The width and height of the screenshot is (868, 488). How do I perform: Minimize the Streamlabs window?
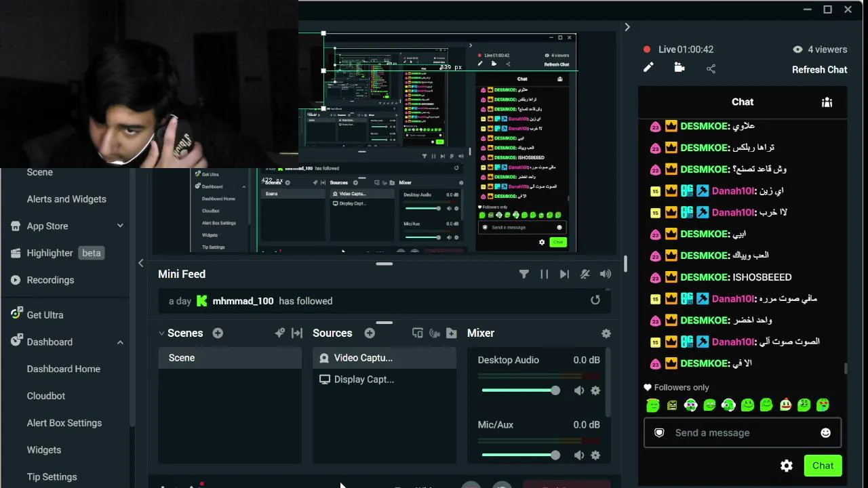point(807,9)
